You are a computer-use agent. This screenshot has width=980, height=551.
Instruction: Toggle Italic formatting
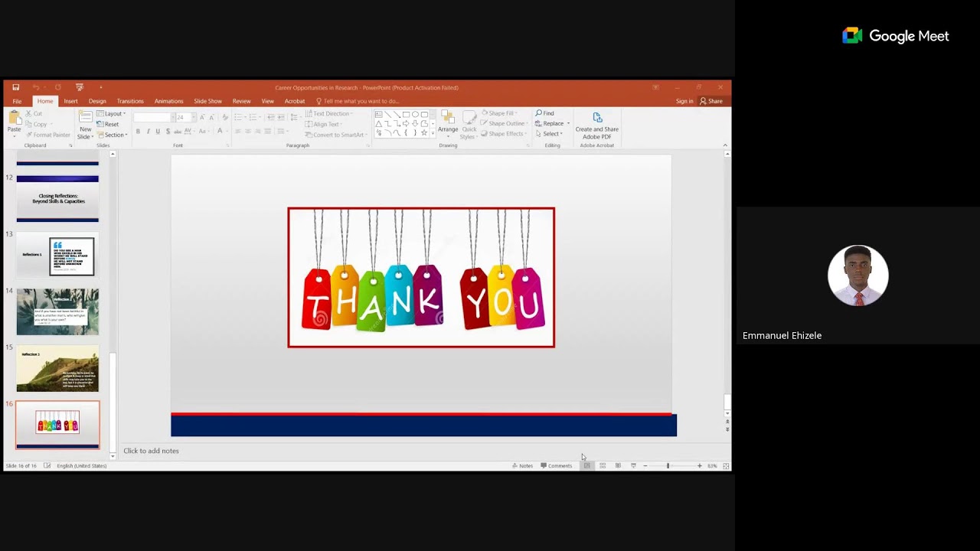coord(148,132)
